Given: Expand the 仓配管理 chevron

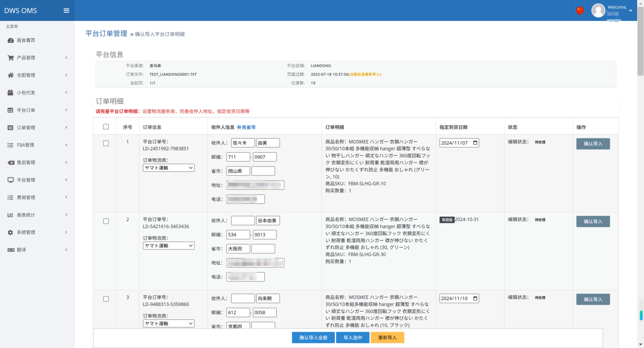Looking at the screenshot, I should coord(66,75).
